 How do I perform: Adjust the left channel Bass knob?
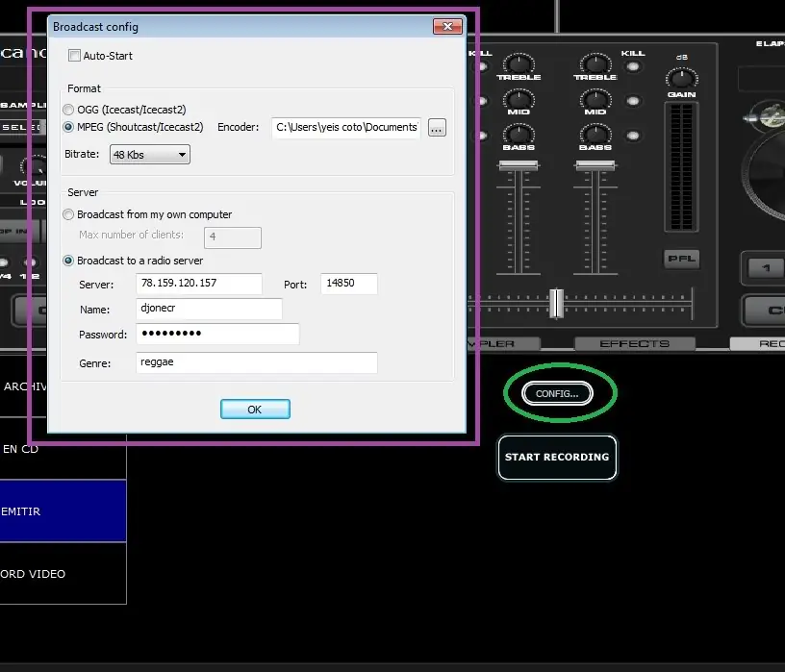(x=519, y=134)
